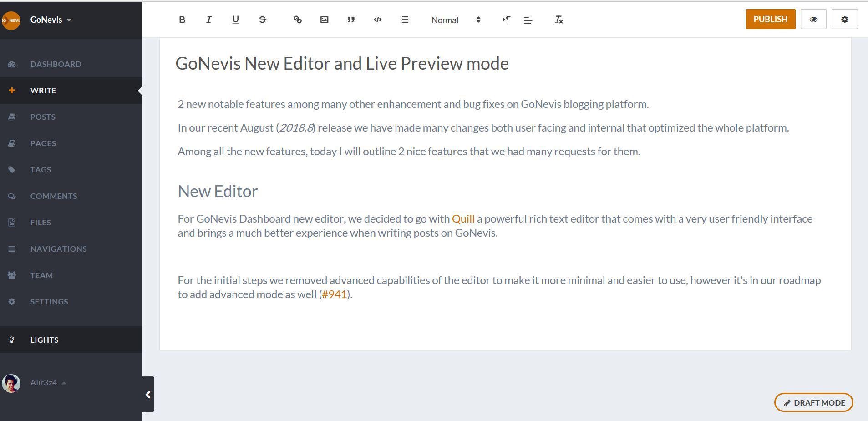Image resolution: width=868 pixels, height=421 pixels.
Task: Clear text formatting
Action: point(559,20)
